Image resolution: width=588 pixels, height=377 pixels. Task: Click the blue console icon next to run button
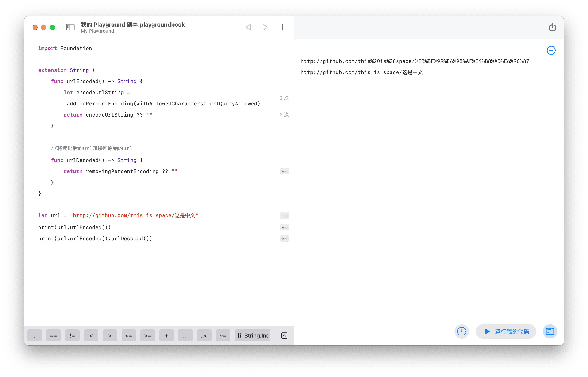(550, 331)
